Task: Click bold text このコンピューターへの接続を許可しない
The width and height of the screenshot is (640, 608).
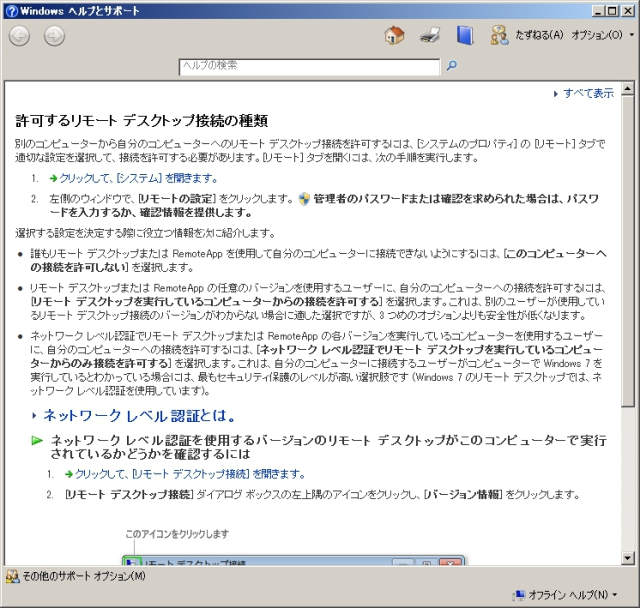Action: pos(318,261)
